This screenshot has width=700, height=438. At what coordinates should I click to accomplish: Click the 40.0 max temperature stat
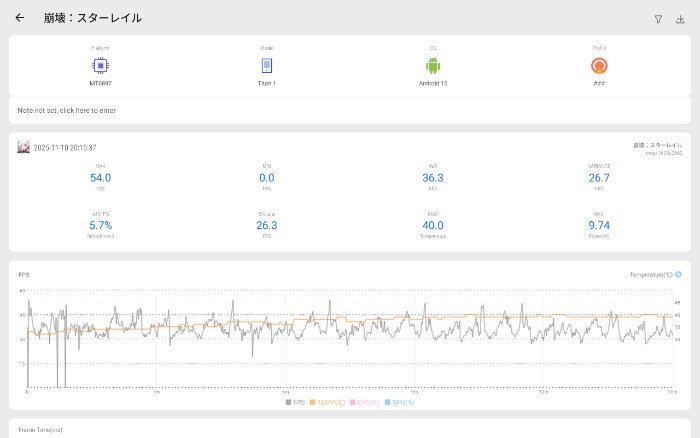(433, 225)
